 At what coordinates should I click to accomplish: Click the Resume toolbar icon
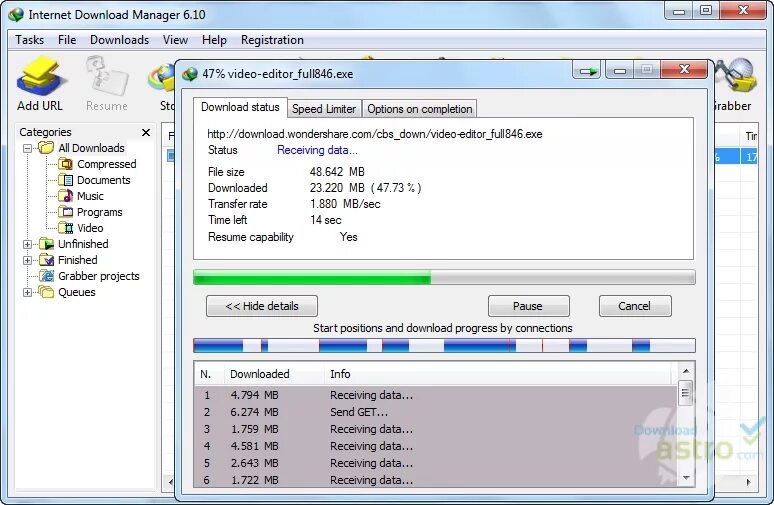point(107,78)
